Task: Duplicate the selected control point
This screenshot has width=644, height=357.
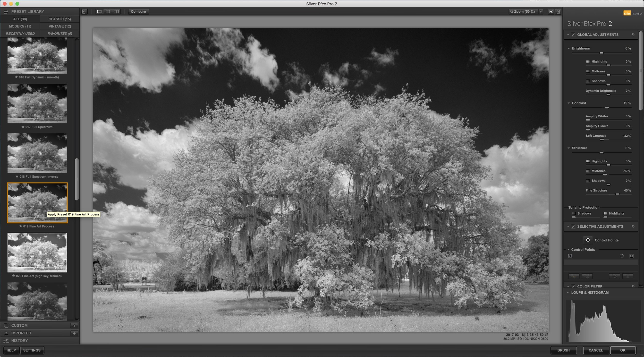Action: pos(614,276)
